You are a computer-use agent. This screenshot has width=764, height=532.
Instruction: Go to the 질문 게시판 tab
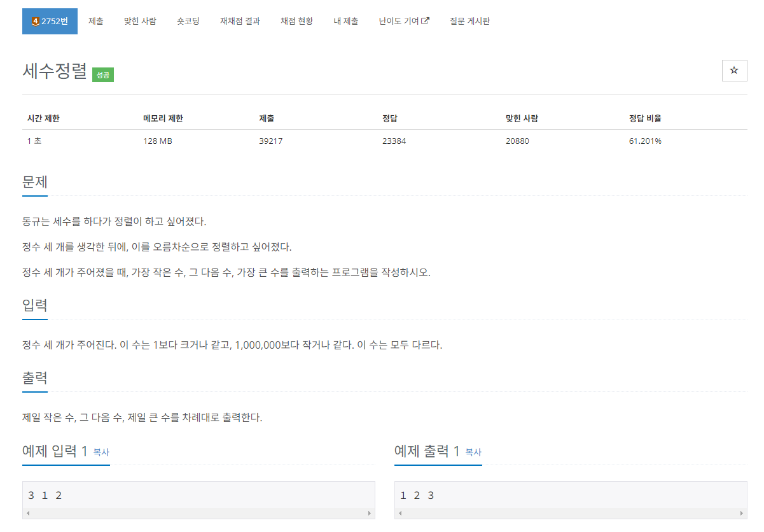(469, 21)
